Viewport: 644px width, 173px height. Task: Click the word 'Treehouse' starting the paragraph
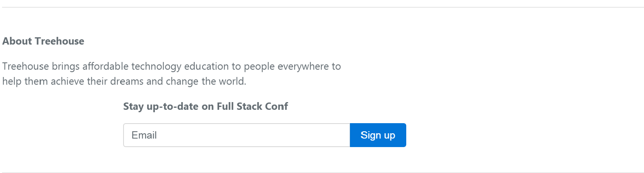tap(25, 66)
